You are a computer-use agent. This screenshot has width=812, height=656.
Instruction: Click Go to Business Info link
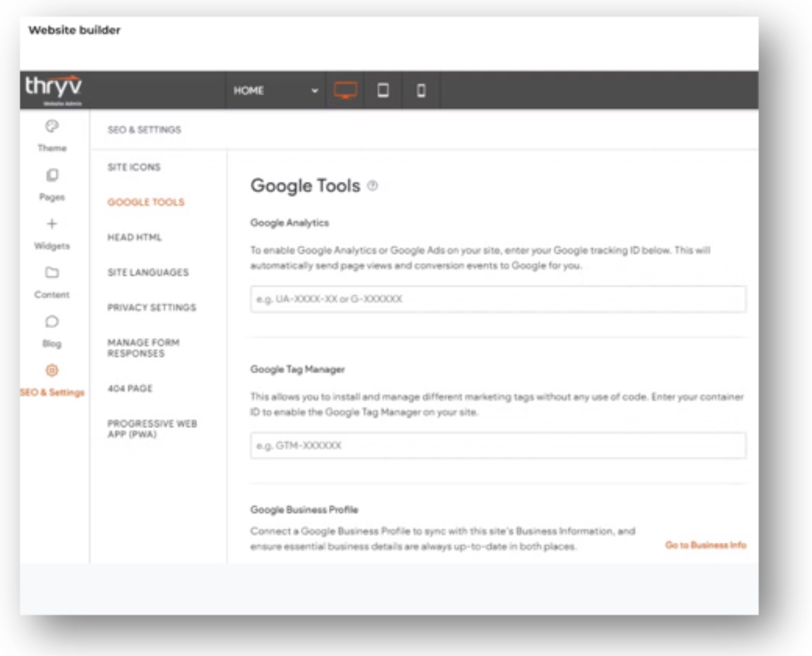point(705,545)
